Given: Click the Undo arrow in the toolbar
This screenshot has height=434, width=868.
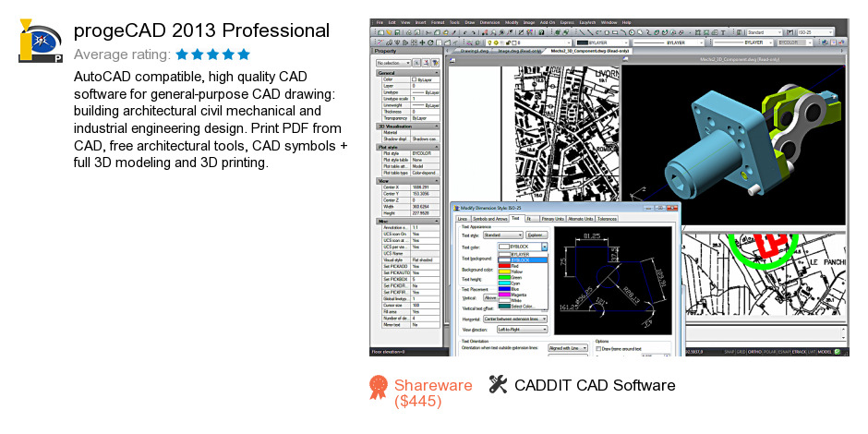Looking at the screenshot, I should tap(465, 32).
